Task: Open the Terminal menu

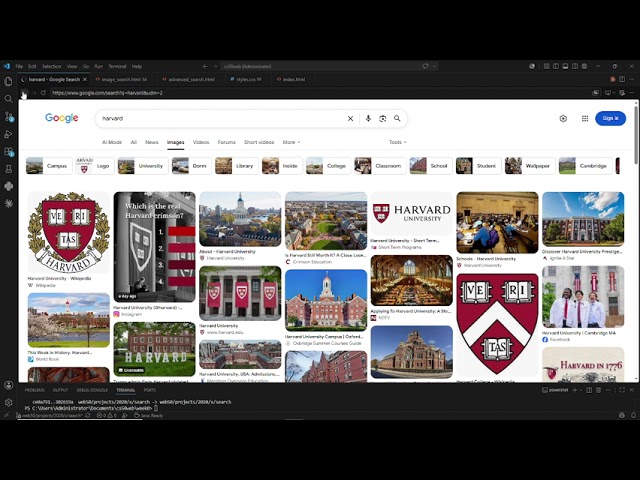Action: click(117, 66)
